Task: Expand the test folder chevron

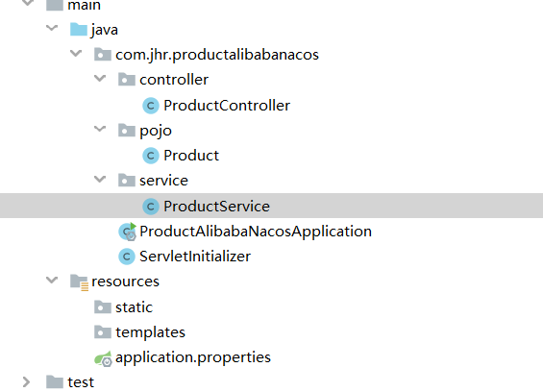Action: [x=26, y=382]
